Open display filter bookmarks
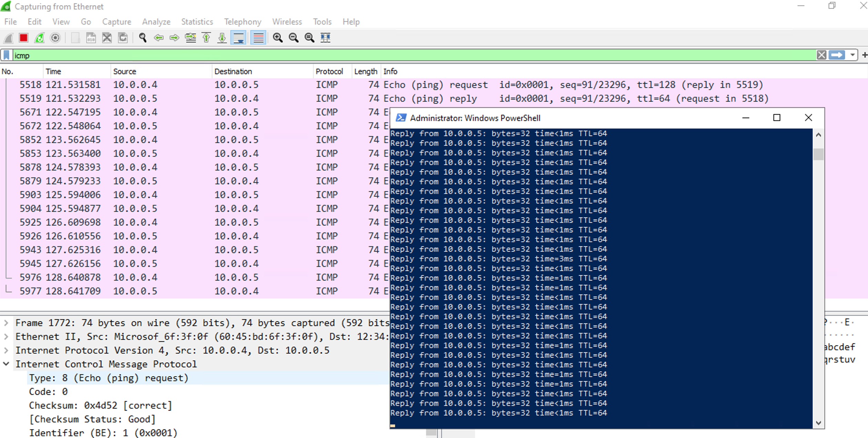868x438 pixels. point(7,55)
